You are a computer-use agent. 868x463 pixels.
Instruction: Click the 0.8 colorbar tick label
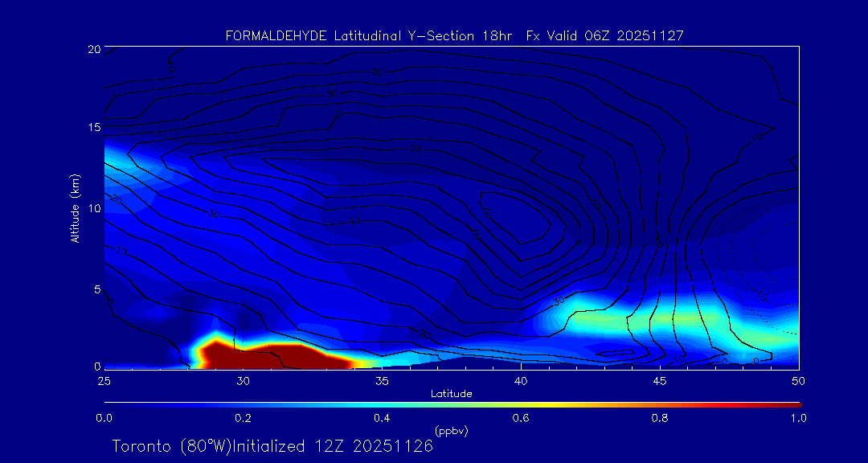tap(660, 418)
